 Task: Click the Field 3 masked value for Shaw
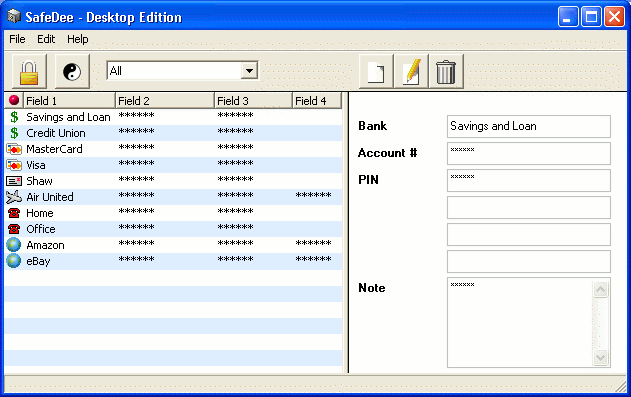pyautogui.click(x=235, y=179)
